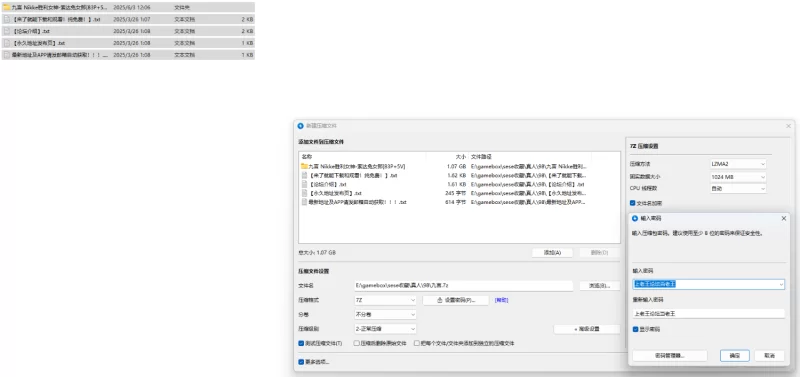
Task: Expand the 压缩级别 dropdown
Action: 385,329
